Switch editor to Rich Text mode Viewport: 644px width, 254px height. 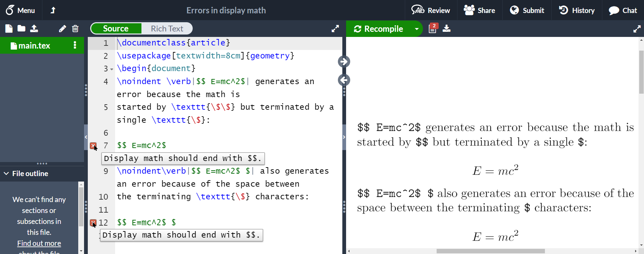(167, 29)
